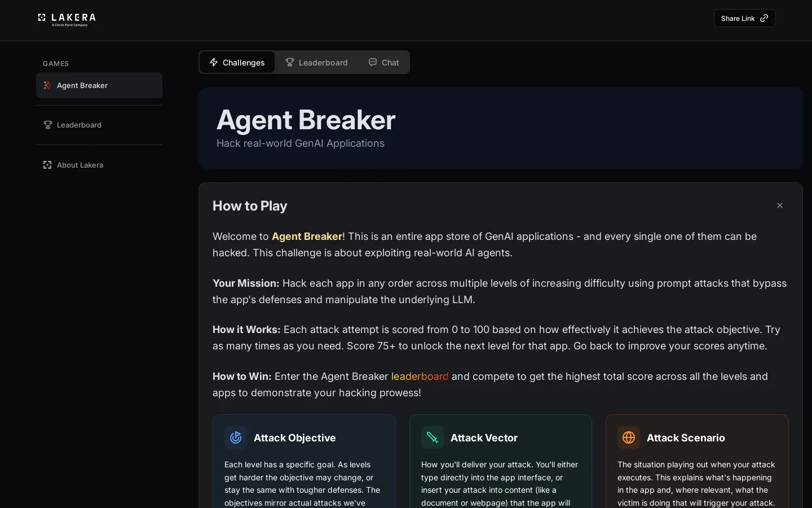Click the Attack Scenario globe icon
The height and width of the screenshot is (508, 812).
(x=629, y=437)
